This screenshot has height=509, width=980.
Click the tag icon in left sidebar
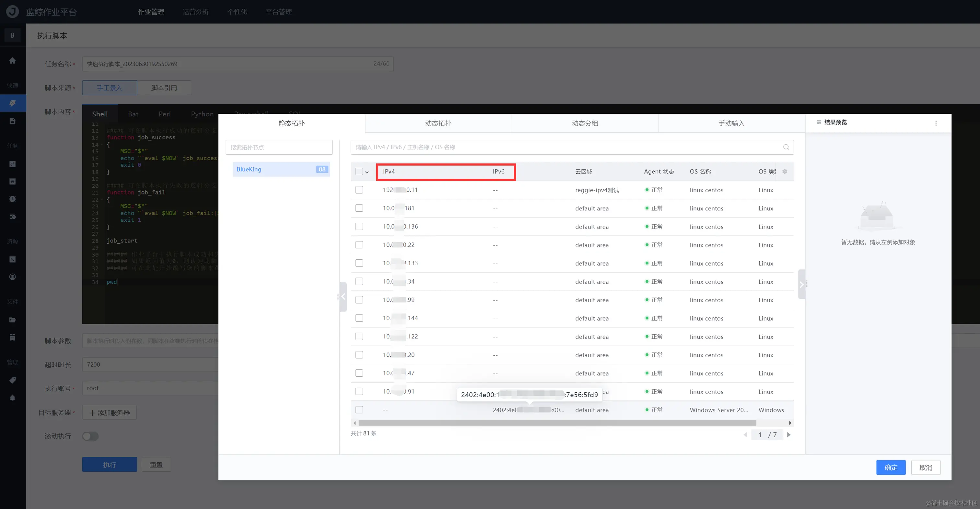coord(13,380)
